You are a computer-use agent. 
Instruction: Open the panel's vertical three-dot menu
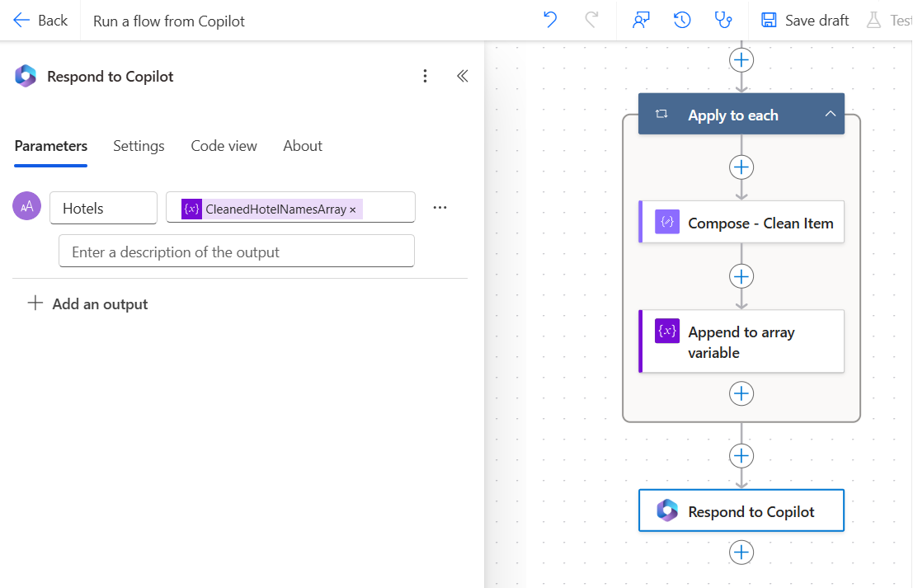[x=425, y=77]
